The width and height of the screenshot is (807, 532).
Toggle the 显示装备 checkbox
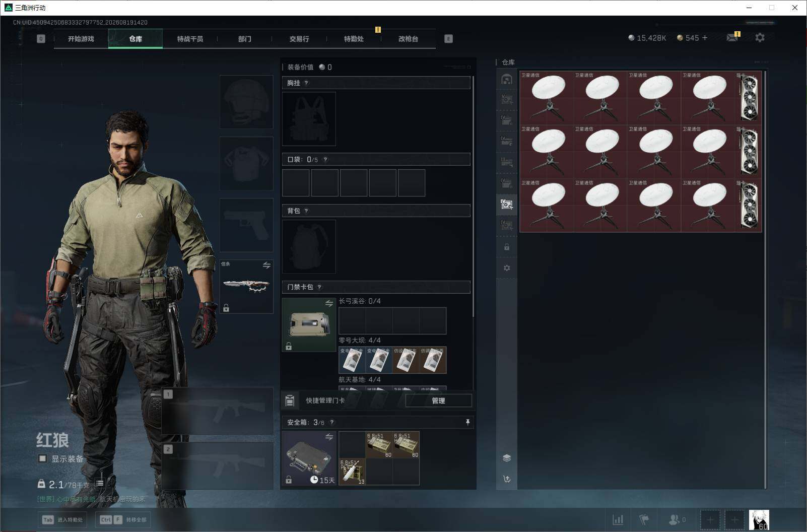pos(42,458)
